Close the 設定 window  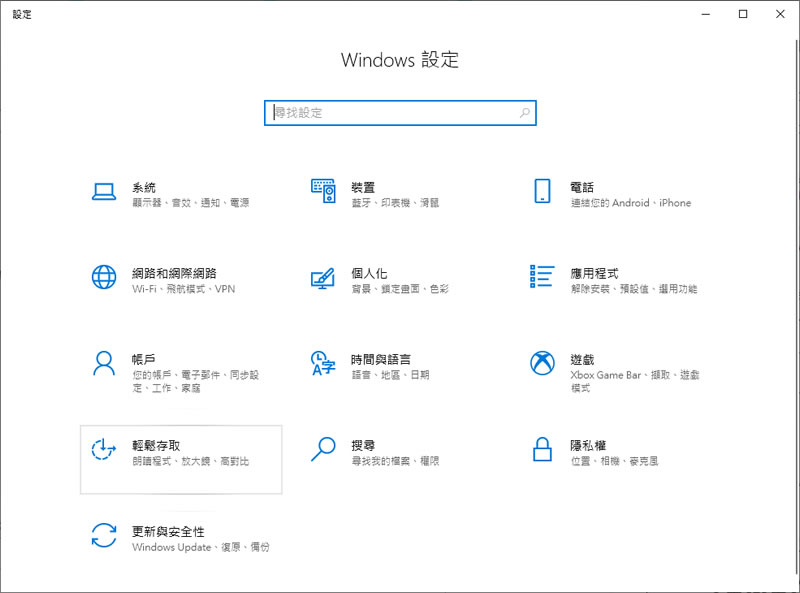coord(781,14)
